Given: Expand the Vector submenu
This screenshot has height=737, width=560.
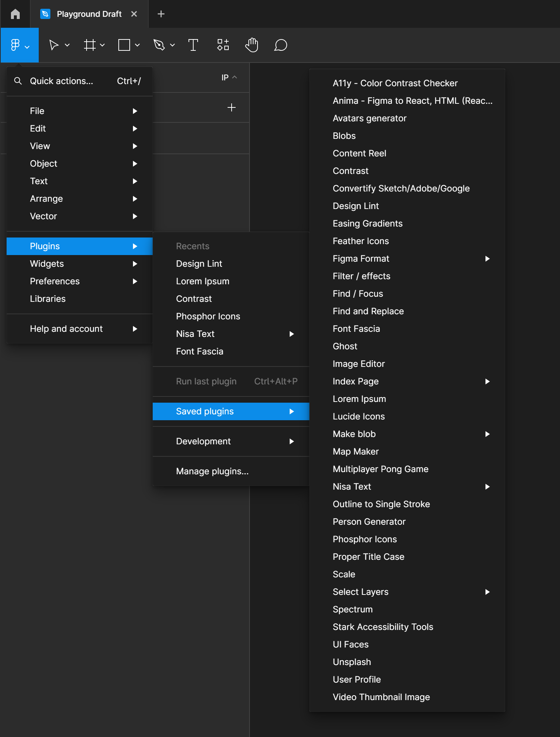Looking at the screenshot, I should tap(80, 216).
